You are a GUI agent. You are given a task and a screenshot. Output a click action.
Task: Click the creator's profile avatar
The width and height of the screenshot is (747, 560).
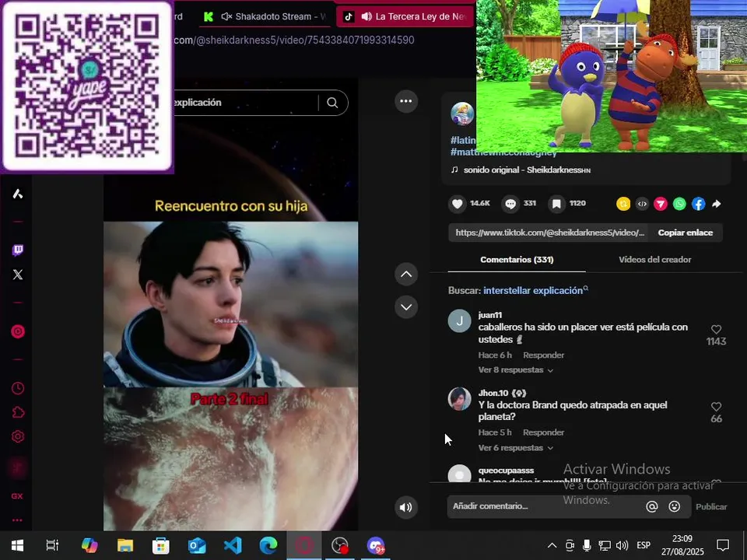tap(462, 114)
